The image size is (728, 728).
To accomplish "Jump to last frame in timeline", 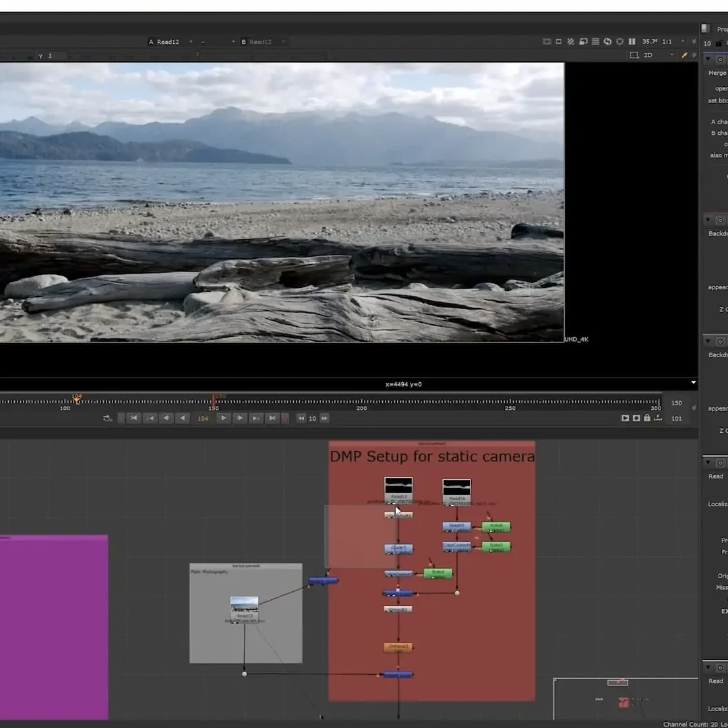I will (272, 418).
